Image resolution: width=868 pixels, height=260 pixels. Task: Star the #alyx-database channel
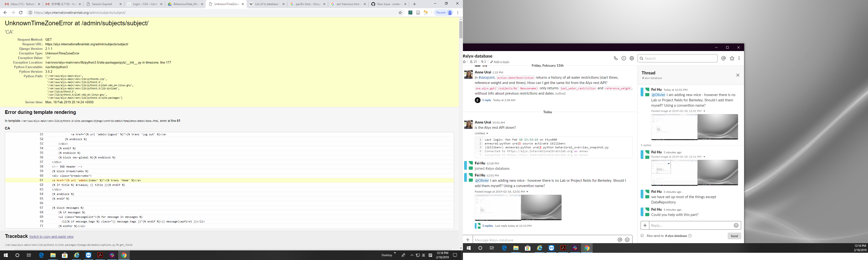click(x=464, y=62)
